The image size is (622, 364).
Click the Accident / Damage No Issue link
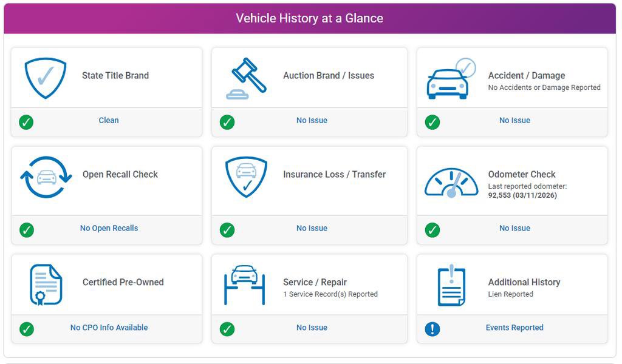coord(514,120)
